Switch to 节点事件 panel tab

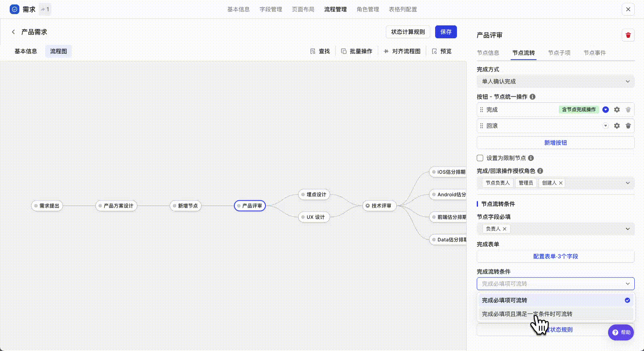[595, 53]
